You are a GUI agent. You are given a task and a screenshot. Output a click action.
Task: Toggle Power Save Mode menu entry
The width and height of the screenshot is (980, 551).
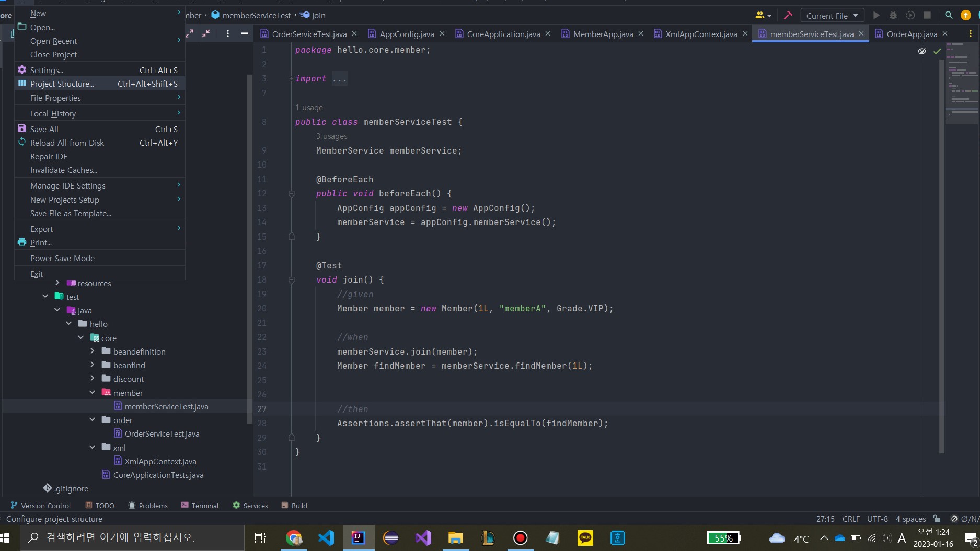click(x=100, y=258)
